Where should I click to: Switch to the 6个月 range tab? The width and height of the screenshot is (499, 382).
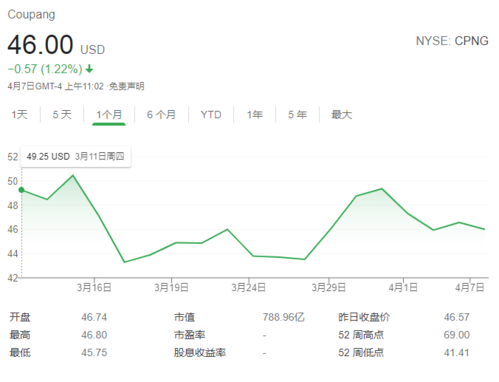pyautogui.click(x=161, y=115)
